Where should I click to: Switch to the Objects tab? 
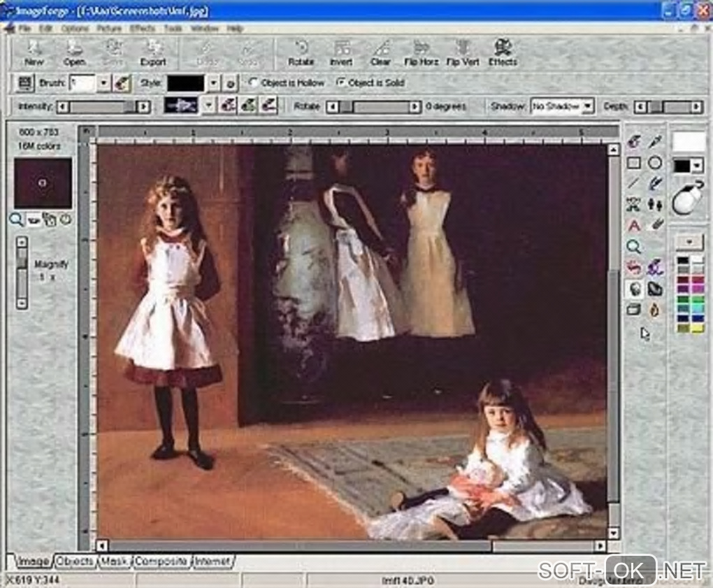(x=75, y=561)
